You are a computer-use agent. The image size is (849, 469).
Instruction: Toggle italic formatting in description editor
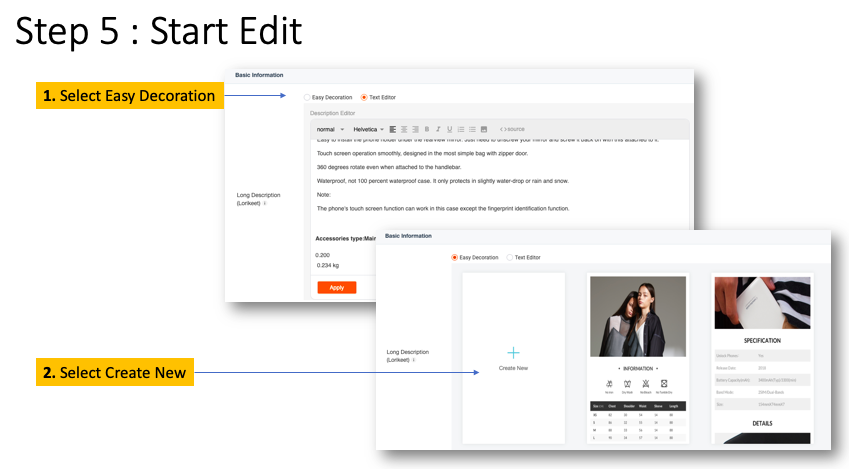tap(438, 129)
